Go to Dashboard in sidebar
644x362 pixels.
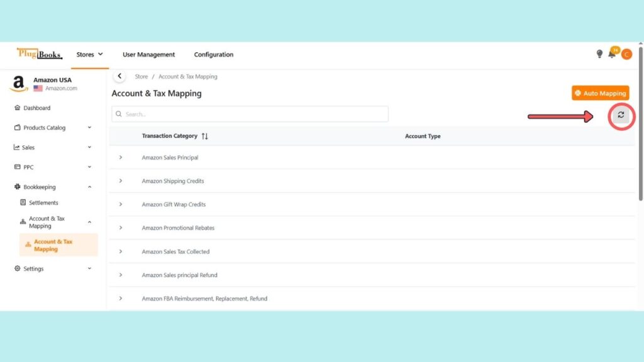pos(37,108)
